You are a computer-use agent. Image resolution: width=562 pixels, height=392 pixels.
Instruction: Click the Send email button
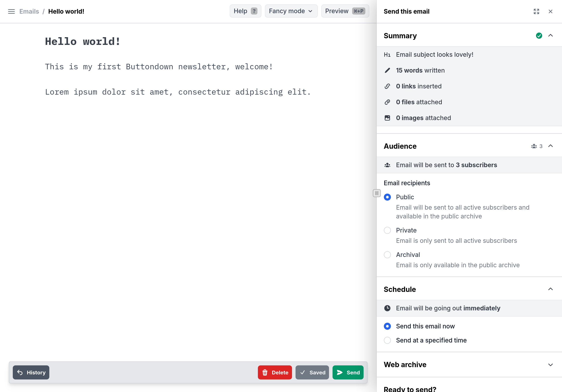[348, 372]
